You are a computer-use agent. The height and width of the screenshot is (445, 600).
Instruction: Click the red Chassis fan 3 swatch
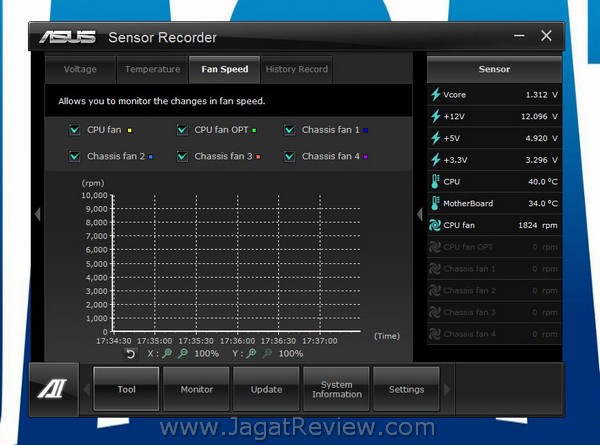tap(258, 156)
